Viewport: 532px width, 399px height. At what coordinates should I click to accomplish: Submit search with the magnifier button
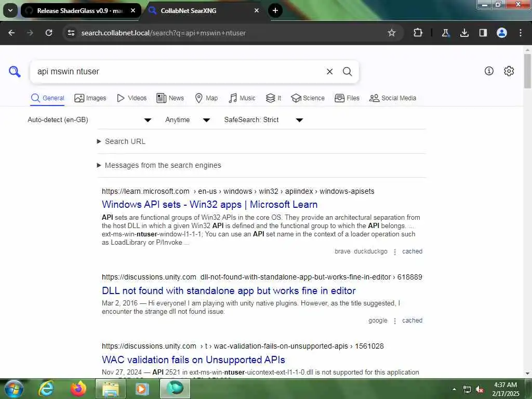coord(347,72)
